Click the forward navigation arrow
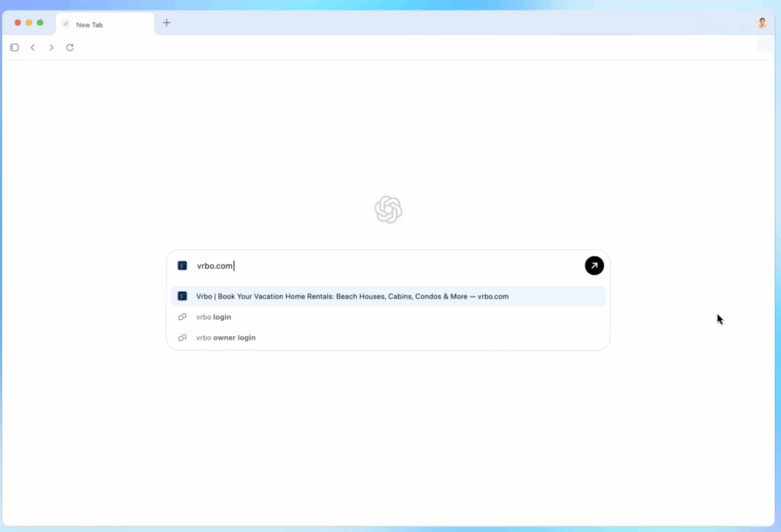The width and height of the screenshot is (781, 532). coord(51,47)
